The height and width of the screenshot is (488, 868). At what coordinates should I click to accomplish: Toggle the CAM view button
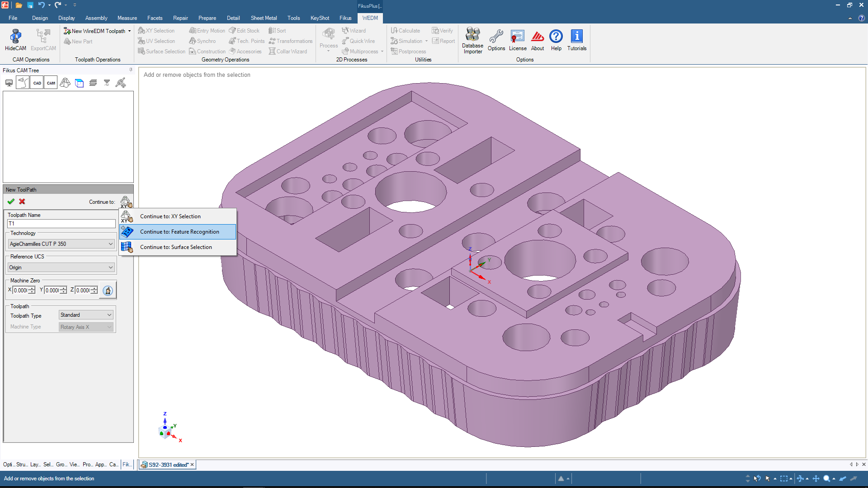51,83
